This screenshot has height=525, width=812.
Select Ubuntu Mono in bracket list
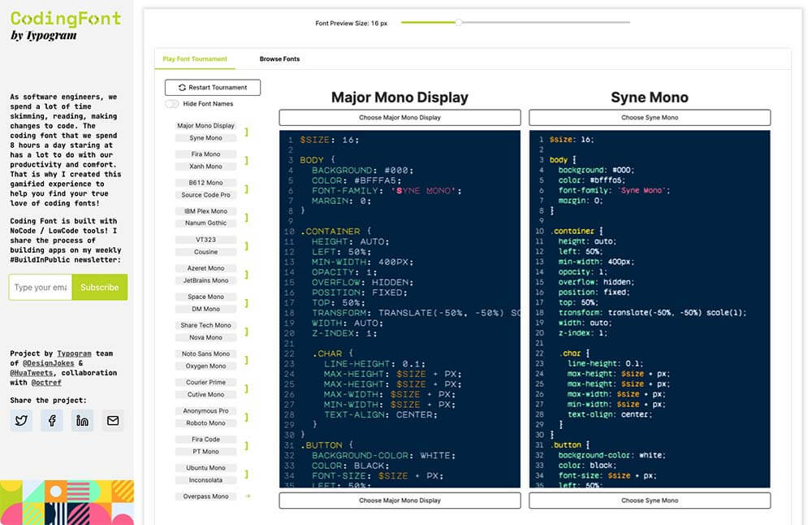205,468
